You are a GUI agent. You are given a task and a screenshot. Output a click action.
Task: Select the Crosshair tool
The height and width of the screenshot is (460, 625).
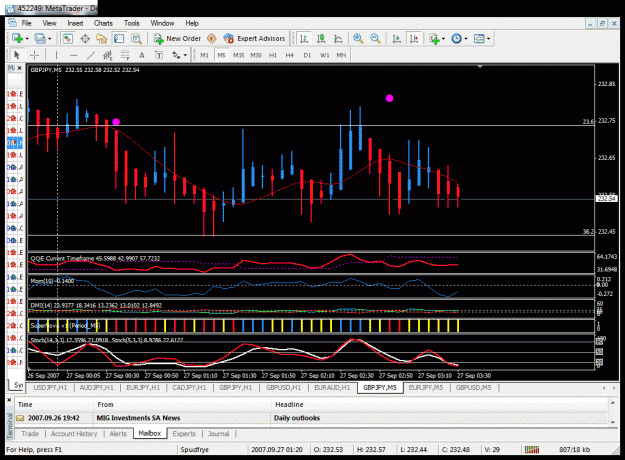pos(35,55)
